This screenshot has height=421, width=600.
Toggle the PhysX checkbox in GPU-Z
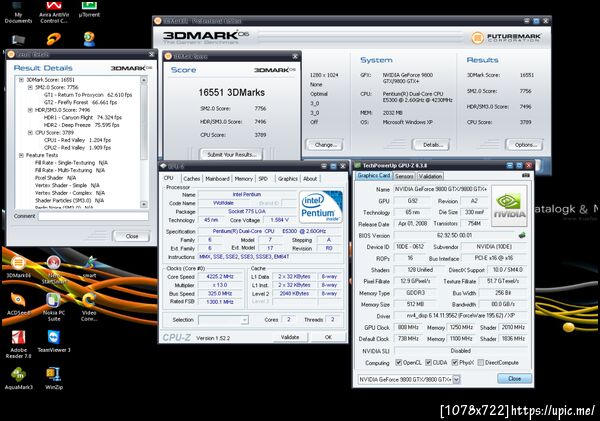coord(455,362)
